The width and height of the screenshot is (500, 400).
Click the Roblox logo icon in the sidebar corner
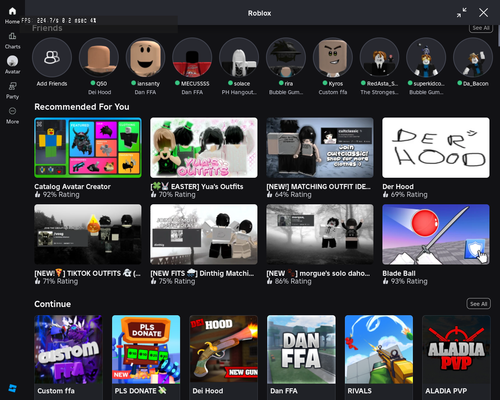[12, 388]
